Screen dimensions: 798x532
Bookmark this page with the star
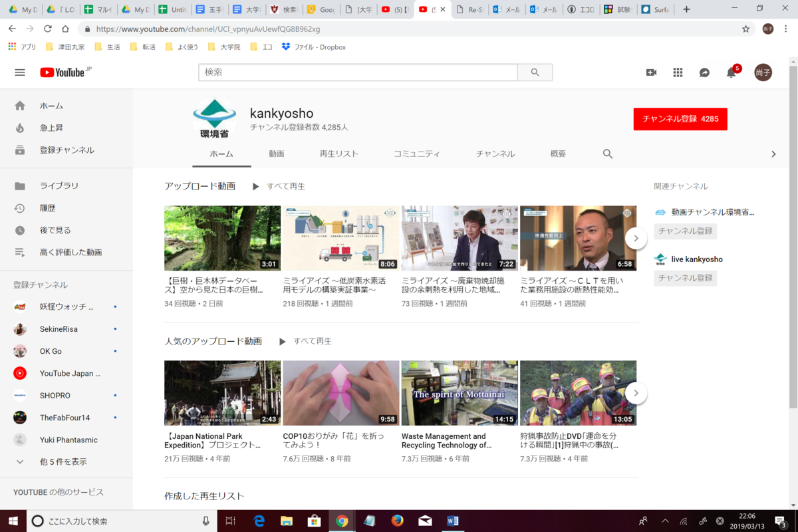click(x=746, y=29)
